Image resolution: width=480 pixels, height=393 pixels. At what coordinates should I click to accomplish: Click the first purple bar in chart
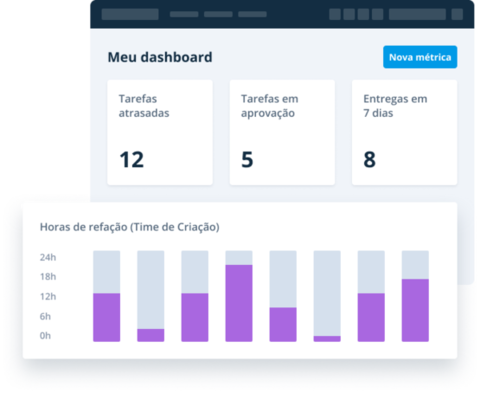[107, 317]
